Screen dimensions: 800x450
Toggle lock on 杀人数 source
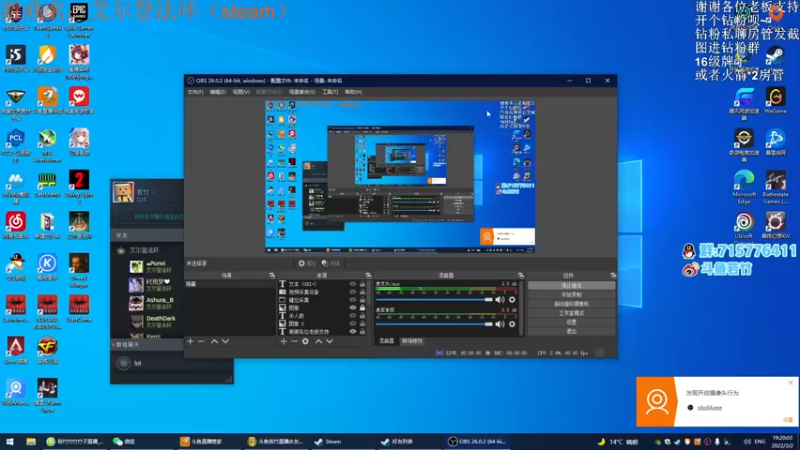pyautogui.click(x=362, y=316)
